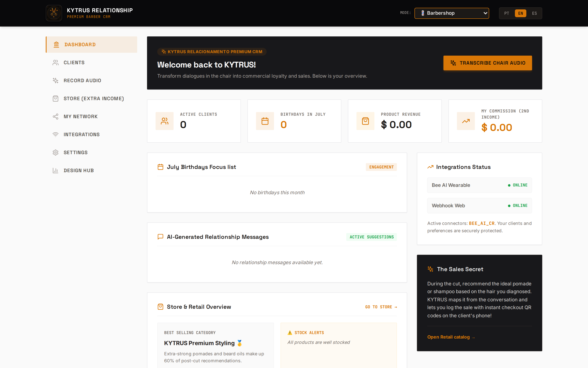The image size is (588, 368).
Task: Open Record Audio in the sidebar
Action: click(92, 81)
